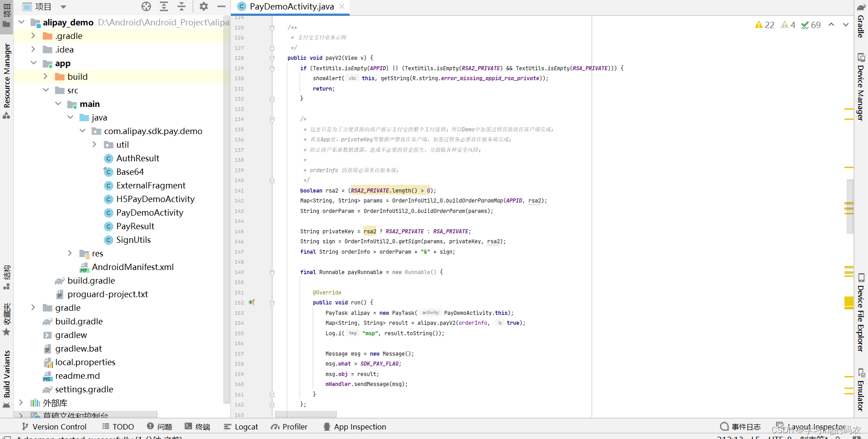Open 事件日志 event log
Screen dimensions: 868x439
tap(740, 426)
